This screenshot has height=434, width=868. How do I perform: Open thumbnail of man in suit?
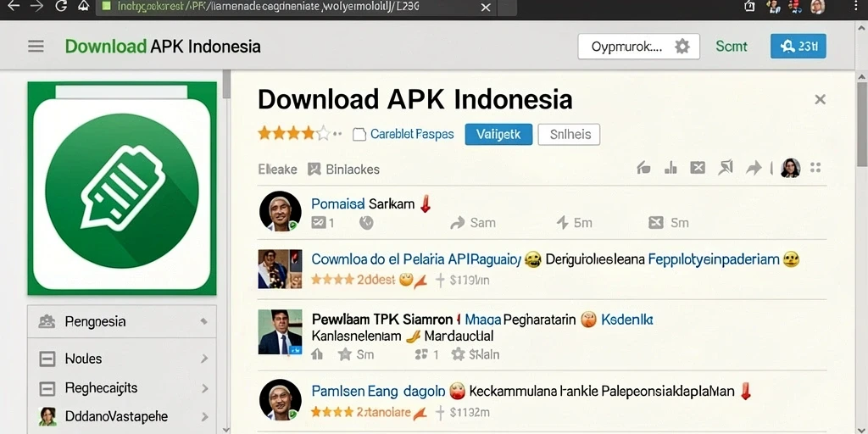(x=280, y=332)
